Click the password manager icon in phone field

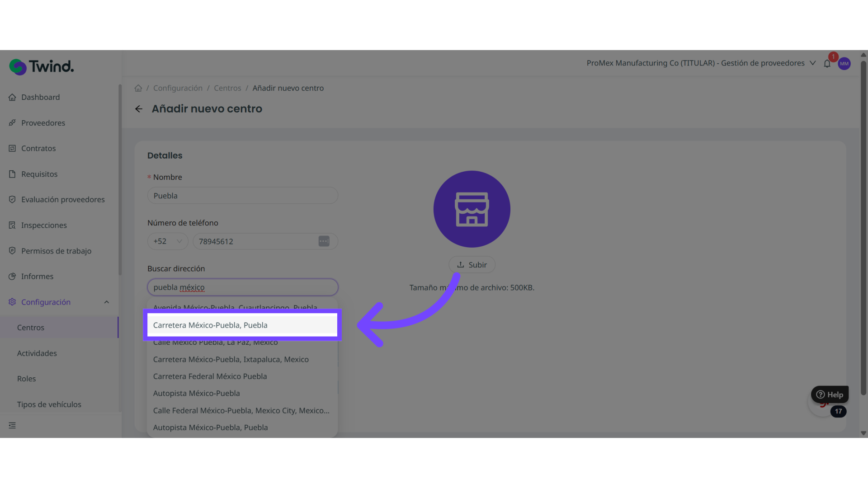pyautogui.click(x=324, y=241)
